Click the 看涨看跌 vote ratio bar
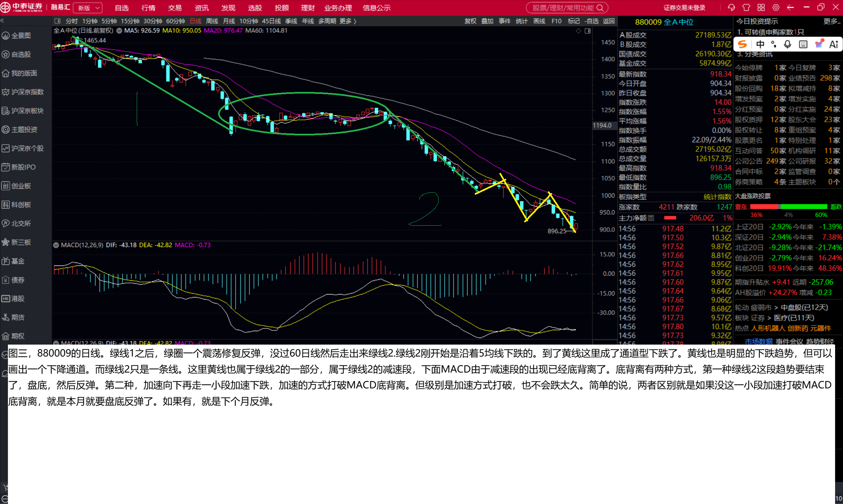 coord(788,207)
